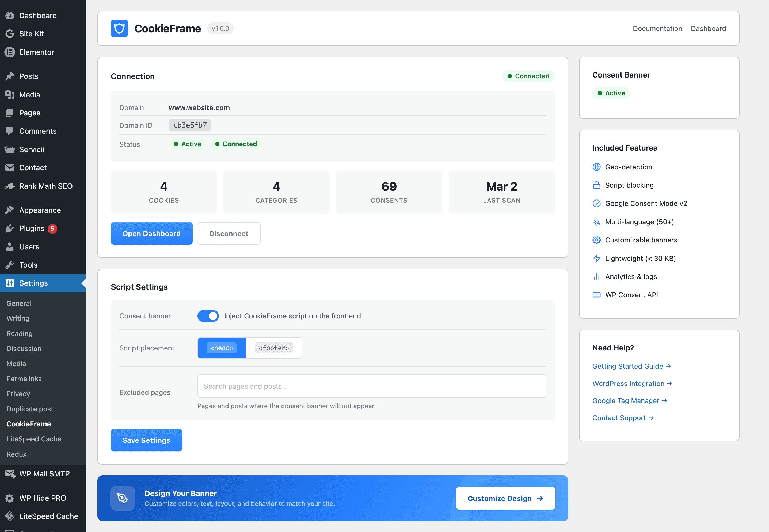
Task: Click the Mar 2 Last Scan stat card
Action: [x=502, y=192]
